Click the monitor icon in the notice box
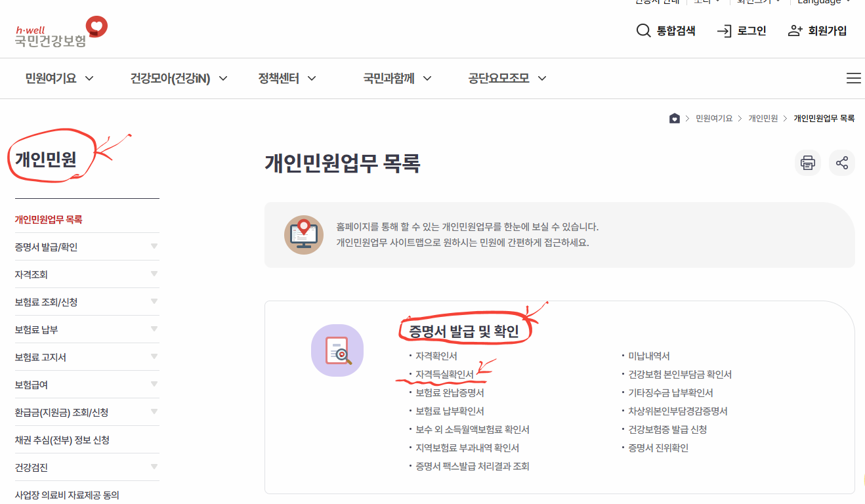This screenshot has height=504, width=865. 303,234
